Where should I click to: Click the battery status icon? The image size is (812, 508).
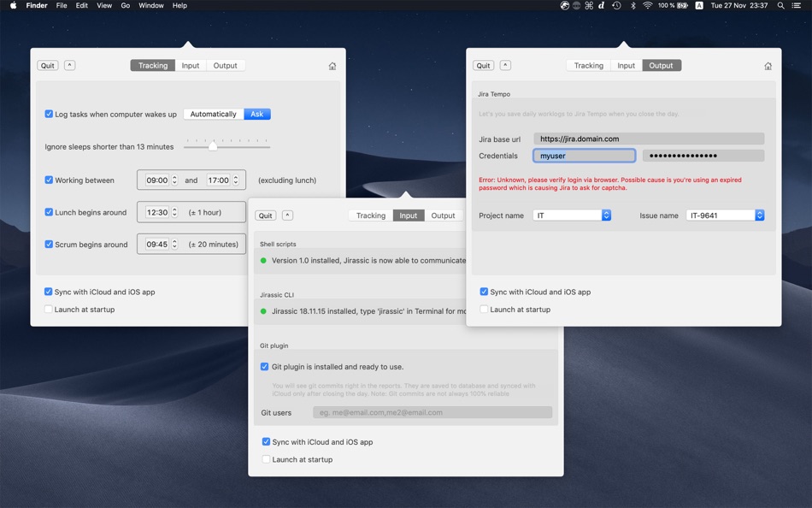pos(683,6)
